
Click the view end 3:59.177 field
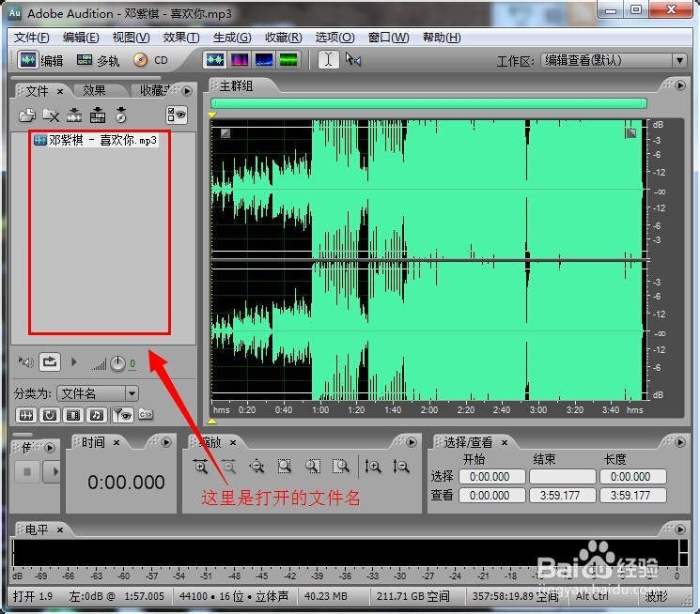(563, 496)
